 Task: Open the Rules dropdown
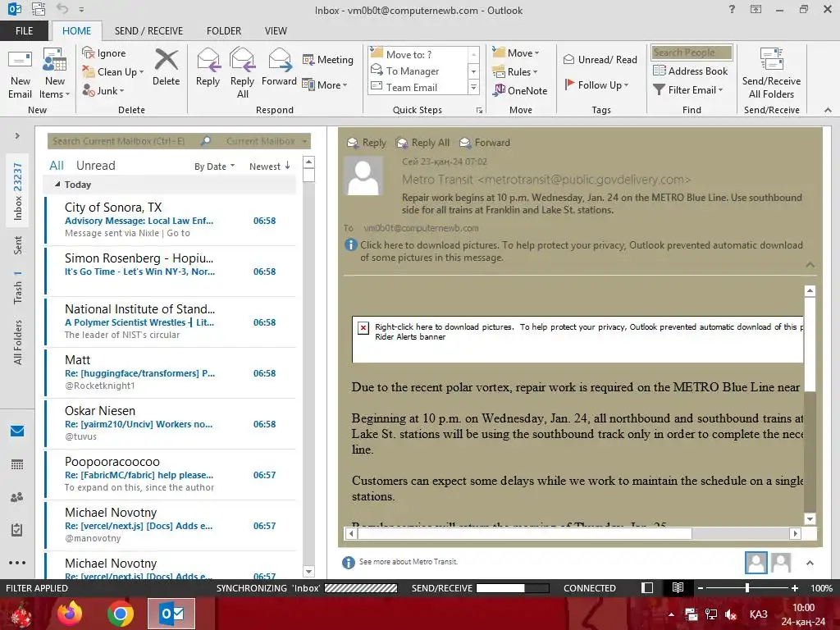coord(515,72)
